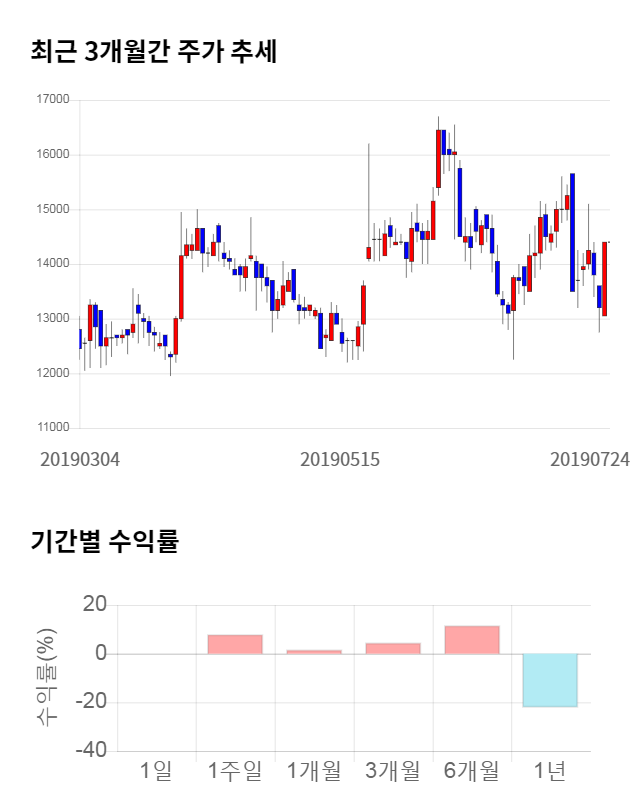Click the blue negative 1년 return bar
This screenshot has height=810, width=640.
point(551,680)
